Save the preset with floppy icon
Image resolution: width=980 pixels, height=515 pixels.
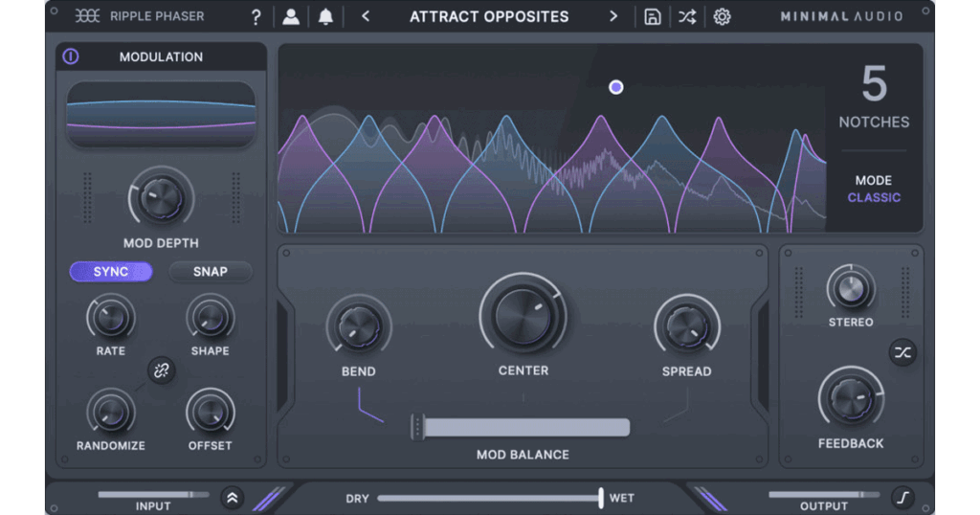653,17
